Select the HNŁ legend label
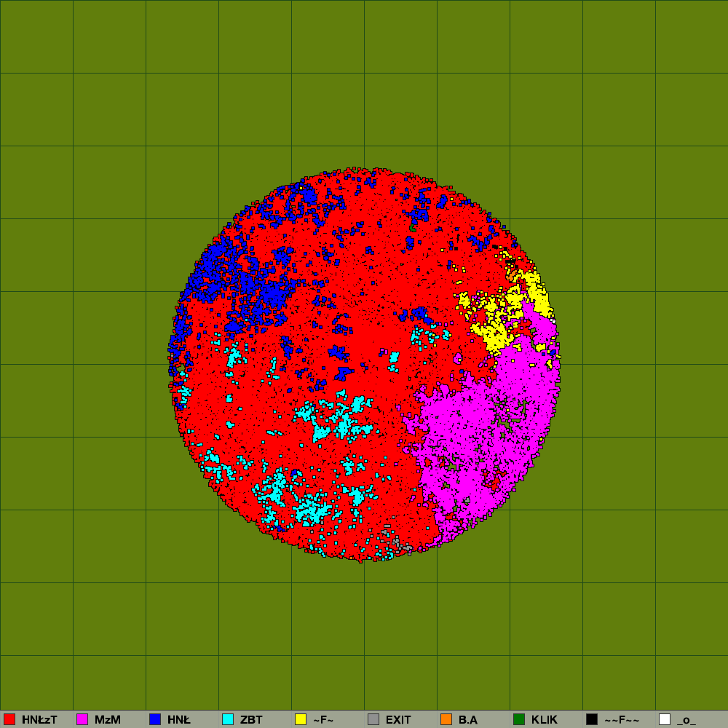This screenshot has width=728, height=728. 179,720
